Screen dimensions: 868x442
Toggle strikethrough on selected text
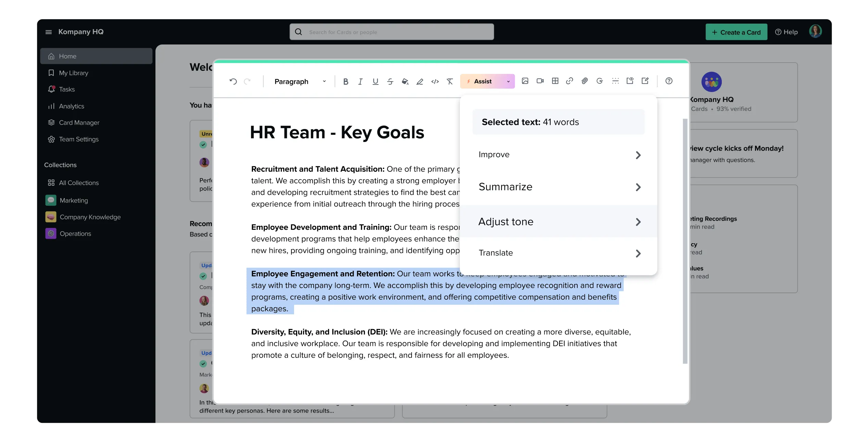(390, 81)
